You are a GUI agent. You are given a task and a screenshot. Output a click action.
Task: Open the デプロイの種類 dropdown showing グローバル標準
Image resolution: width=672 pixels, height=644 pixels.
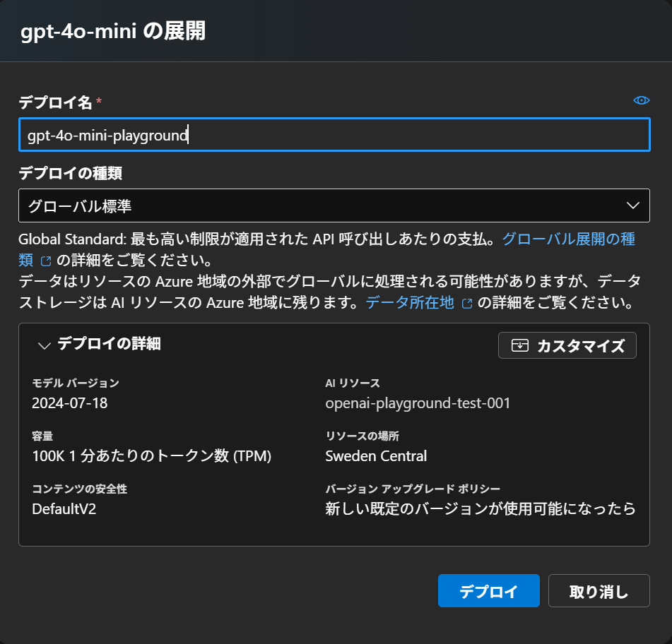334,205
